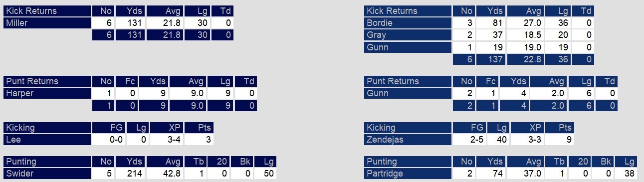This screenshot has width=644, height=182.
Task: Click the right Punting section header
Action: point(408,162)
